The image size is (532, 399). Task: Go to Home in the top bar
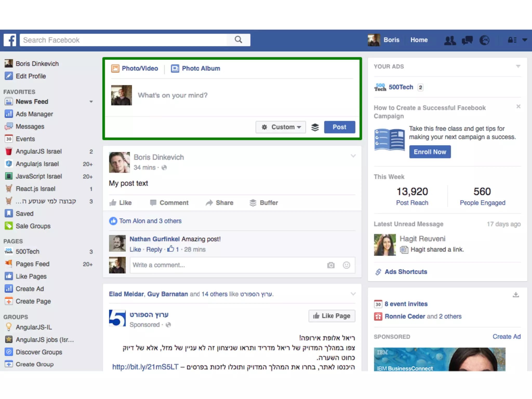click(x=419, y=40)
